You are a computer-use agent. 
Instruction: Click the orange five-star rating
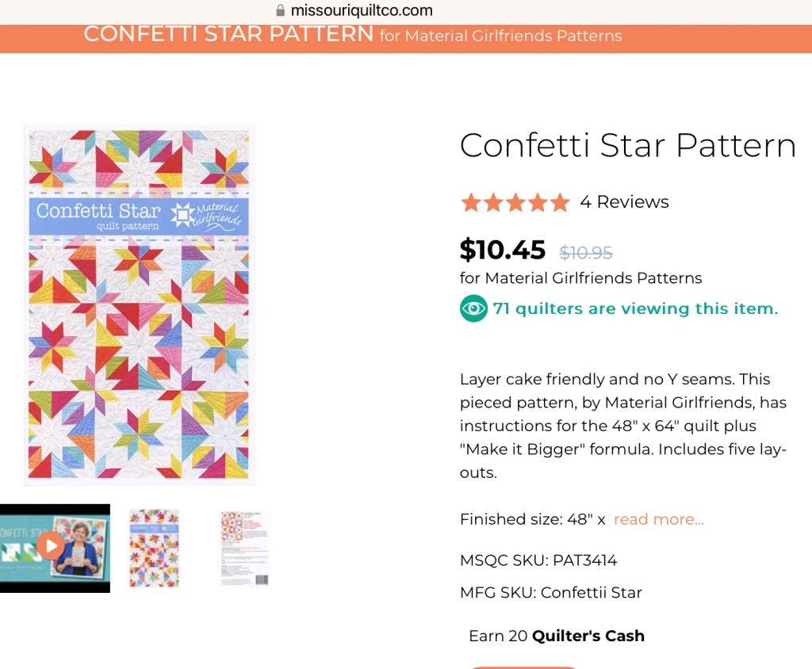point(515,203)
